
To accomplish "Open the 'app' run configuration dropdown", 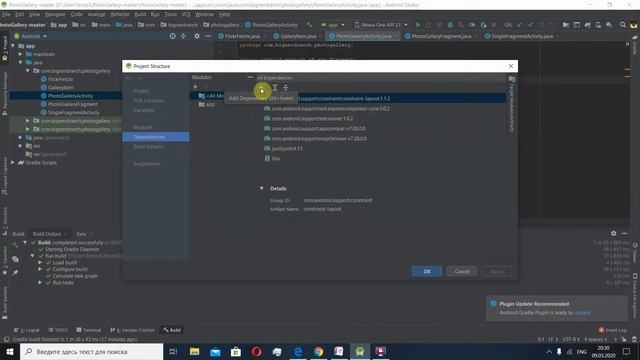I will [x=333, y=25].
